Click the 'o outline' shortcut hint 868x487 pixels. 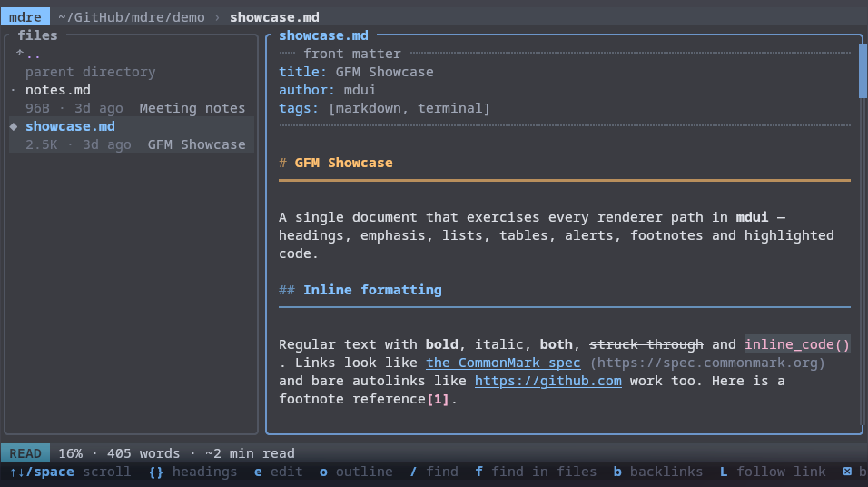point(356,472)
